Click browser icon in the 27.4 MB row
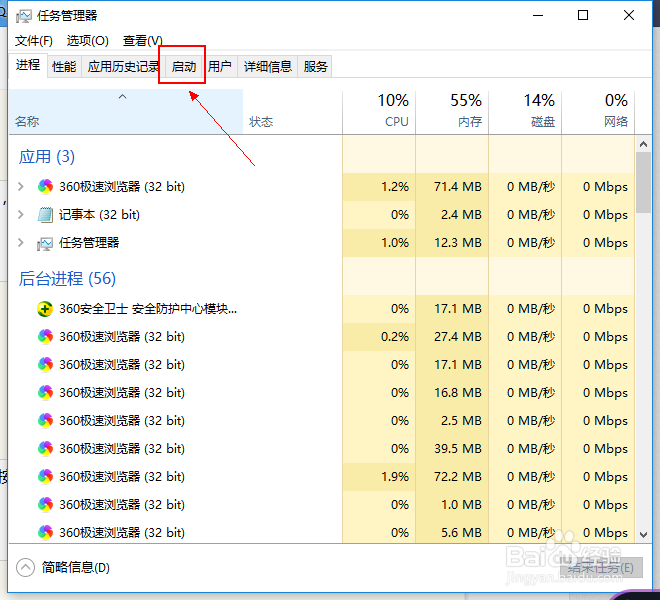The image size is (660, 600). coord(45,337)
